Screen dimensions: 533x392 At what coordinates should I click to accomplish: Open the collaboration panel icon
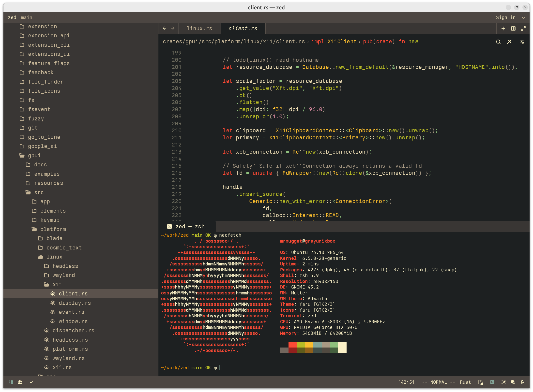[x=20, y=382]
